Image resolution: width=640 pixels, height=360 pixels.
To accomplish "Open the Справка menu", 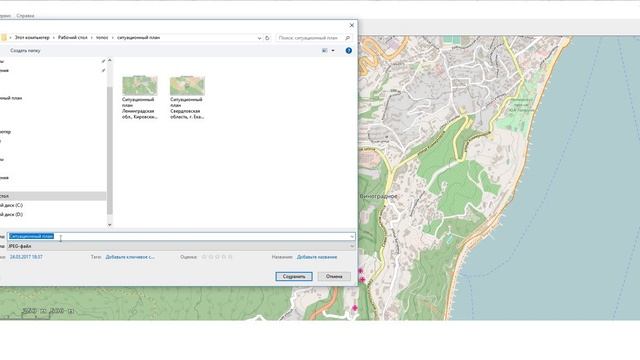I will [25, 16].
